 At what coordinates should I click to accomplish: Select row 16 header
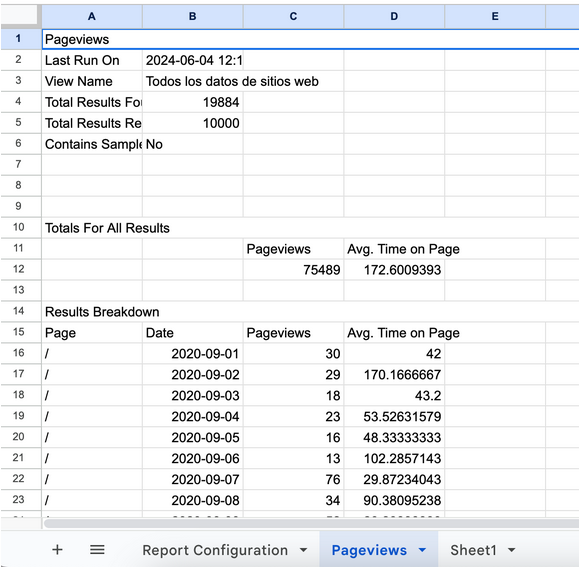(18, 353)
